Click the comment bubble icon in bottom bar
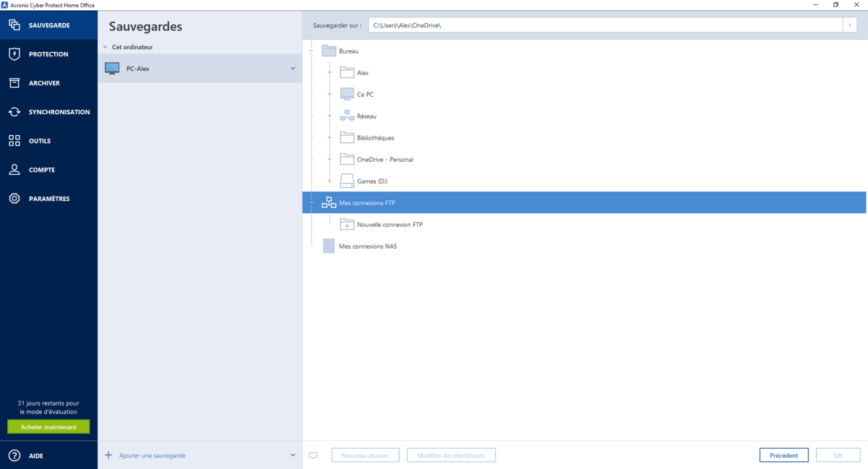The image size is (868, 469). [313, 456]
